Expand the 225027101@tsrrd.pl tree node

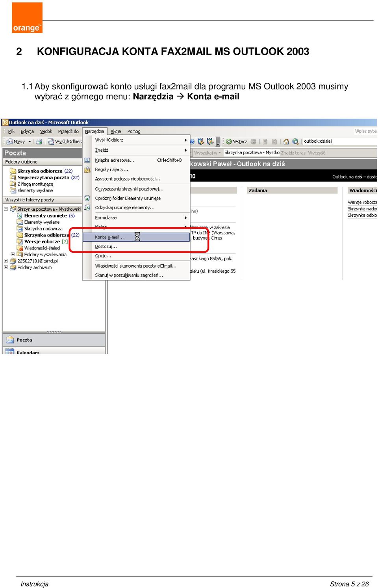(x=6, y=261)
